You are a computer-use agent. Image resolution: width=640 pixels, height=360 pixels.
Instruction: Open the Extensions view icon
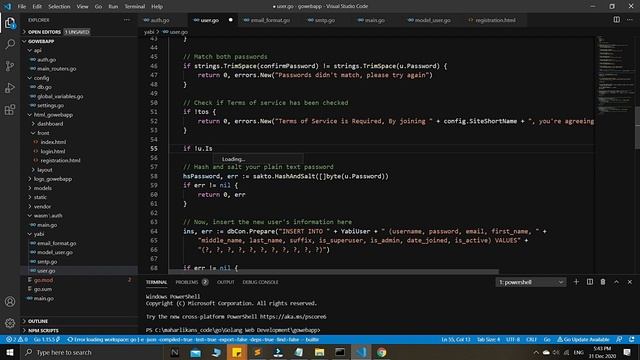pos(10,109)
